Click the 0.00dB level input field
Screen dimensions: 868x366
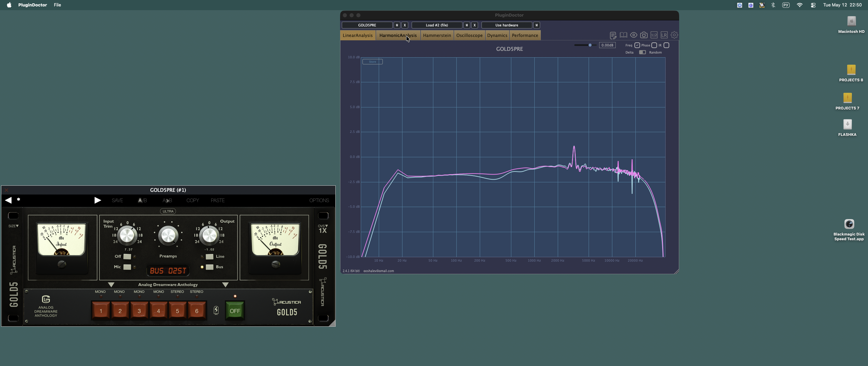point(607,45)
